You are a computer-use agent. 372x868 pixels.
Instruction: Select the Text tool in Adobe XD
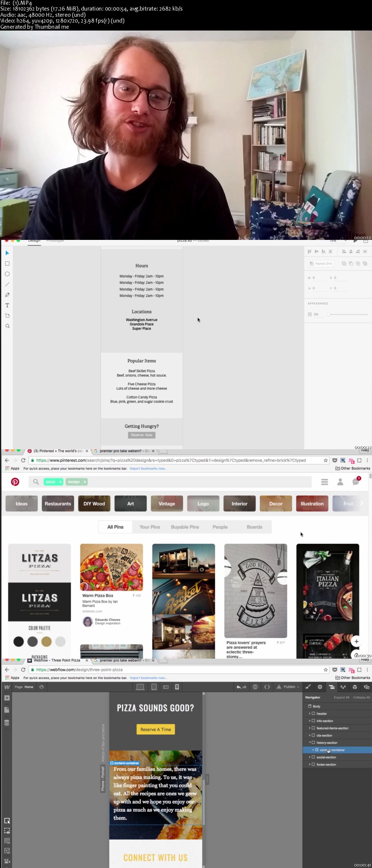(7, 305)
